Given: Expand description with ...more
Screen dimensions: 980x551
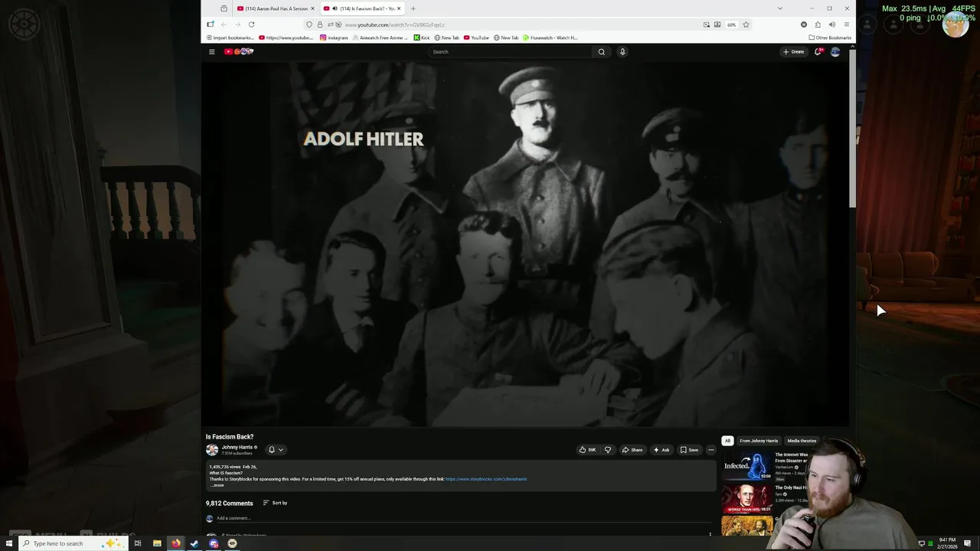Looking at the screenshot, I should pos(217,485).
